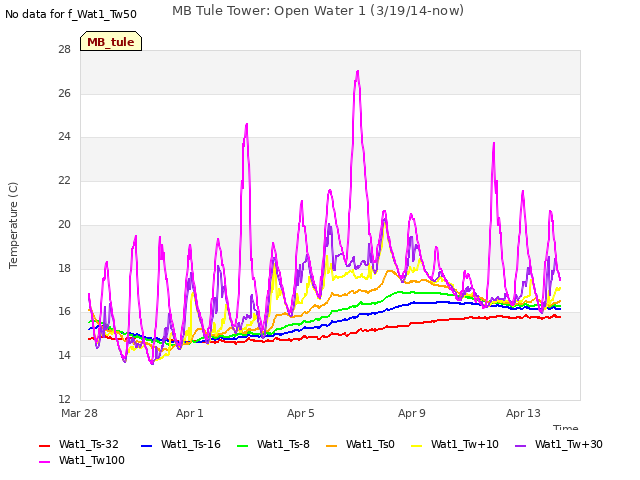Viewport: 640px width, 480px height.
Task: Click the 18 y-axis tick label
Action: [64, 268]
